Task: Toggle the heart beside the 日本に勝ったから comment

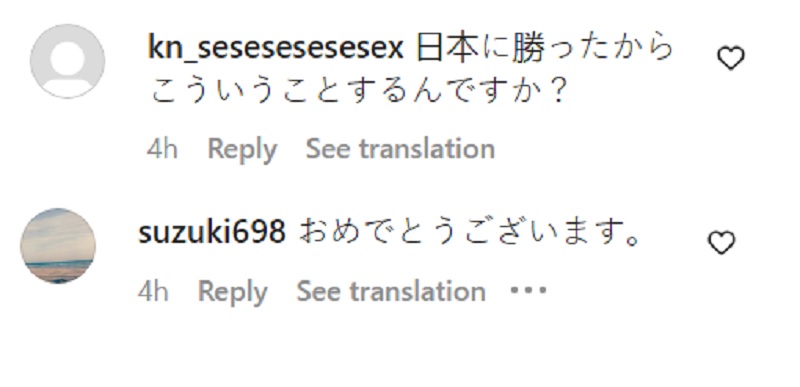Action: tap(731, 58)
